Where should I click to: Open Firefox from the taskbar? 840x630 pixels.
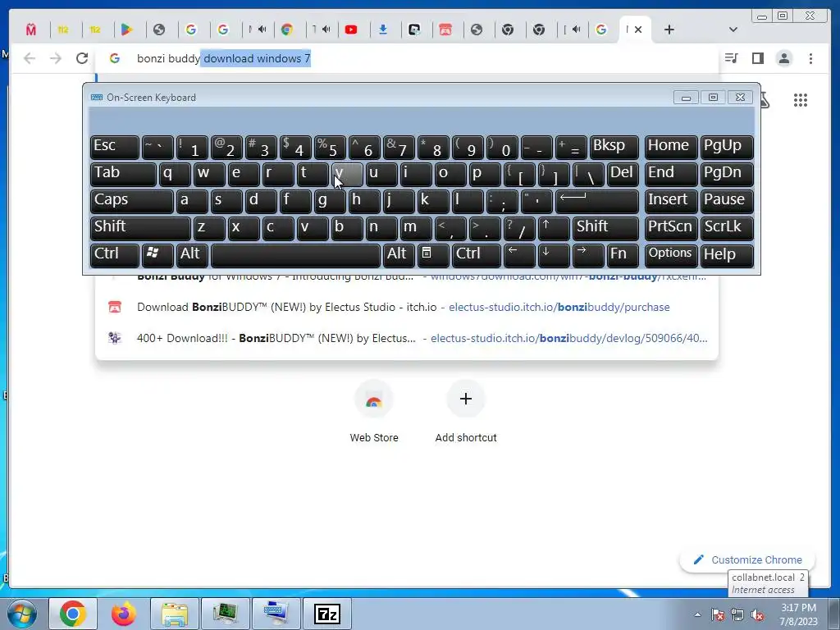point(124,614)
